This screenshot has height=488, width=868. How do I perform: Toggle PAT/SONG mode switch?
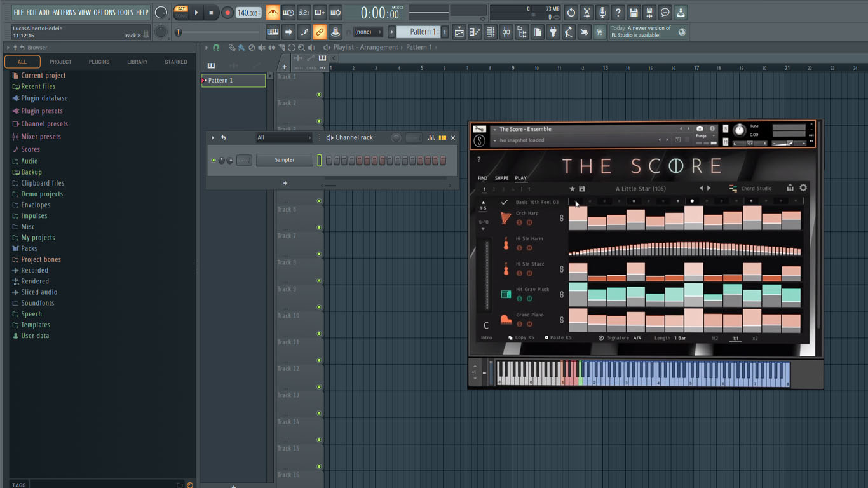point(181,13)
